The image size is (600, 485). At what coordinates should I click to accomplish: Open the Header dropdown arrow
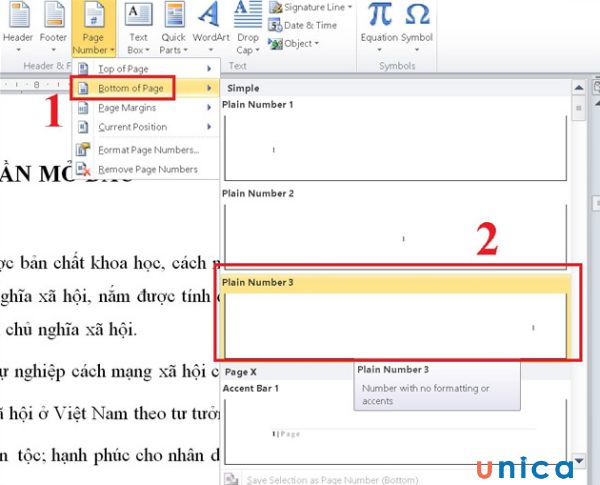tap(18, 50)
